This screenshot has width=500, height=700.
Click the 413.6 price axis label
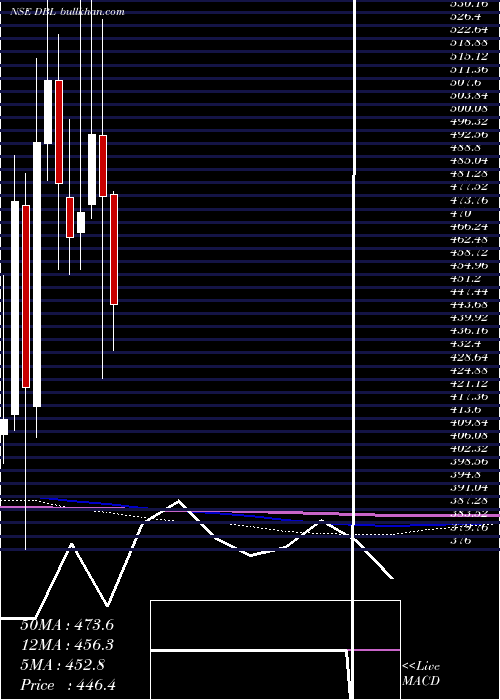click(467, 410)
